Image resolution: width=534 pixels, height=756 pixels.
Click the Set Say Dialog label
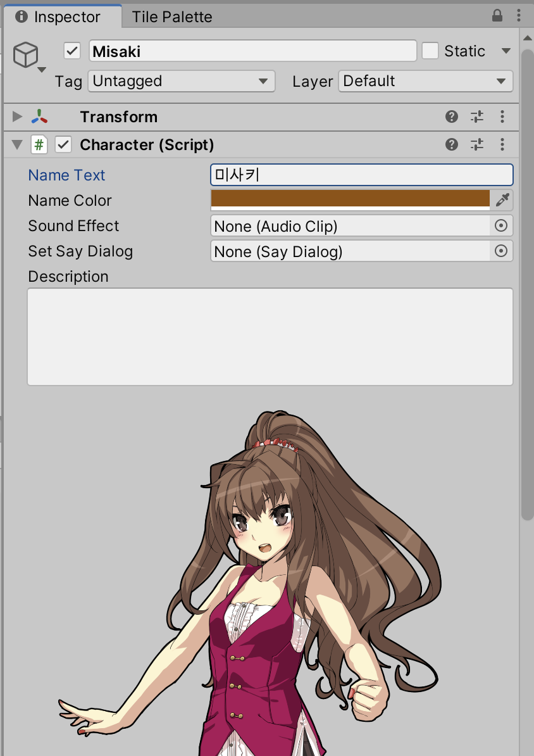point(80,251)
